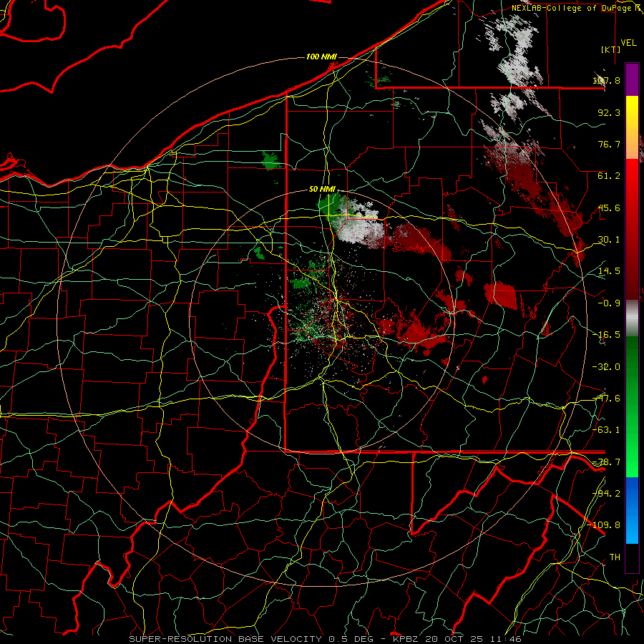Select the 30.1 legend value

609,240
